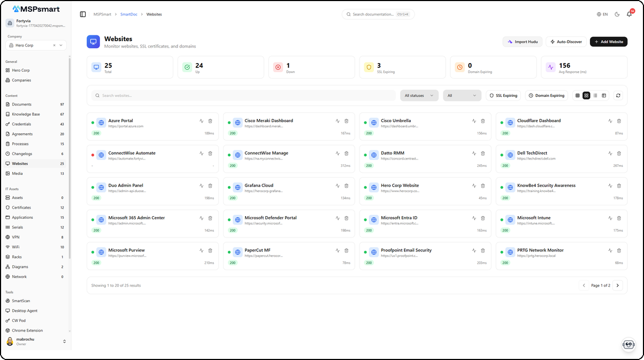This screenshot has height=360, width=644.
Task: Enable the Domain Expiring filter
Action: click(x=546, y=95)
